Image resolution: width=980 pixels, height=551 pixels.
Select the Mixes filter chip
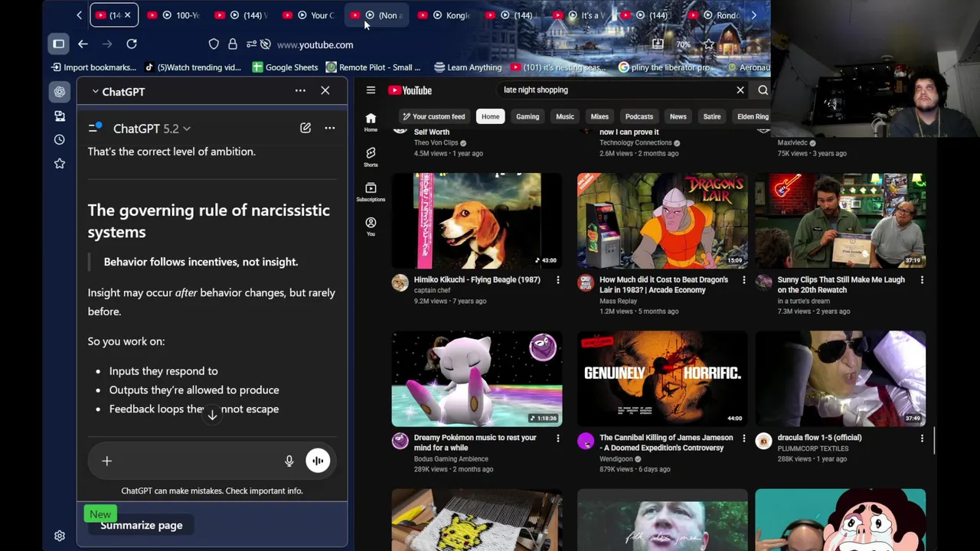[x=599, y=116]
